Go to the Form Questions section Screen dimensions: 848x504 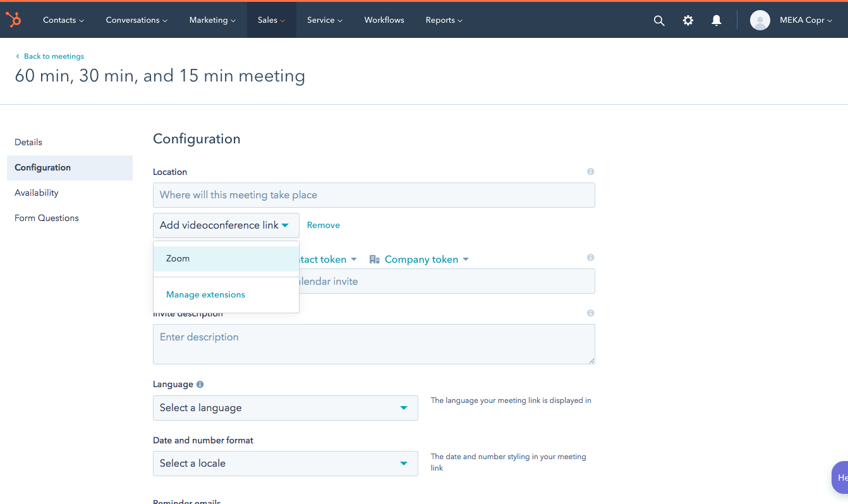click(47, 218)
